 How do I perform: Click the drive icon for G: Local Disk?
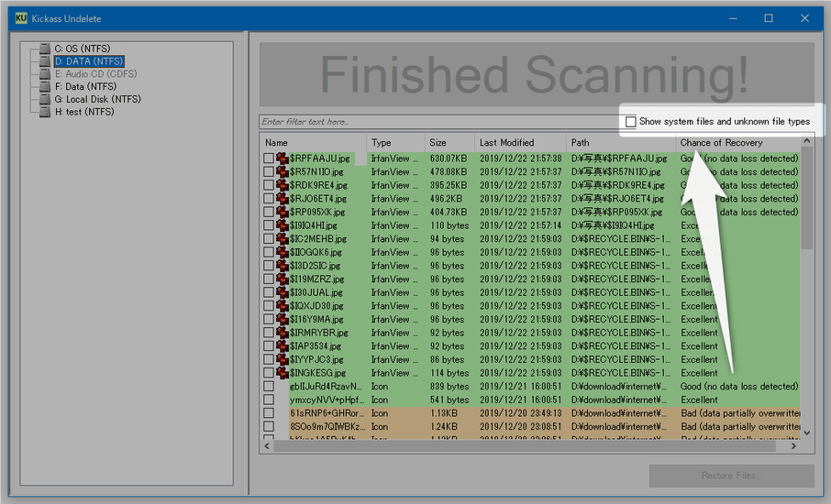point(45,100)
